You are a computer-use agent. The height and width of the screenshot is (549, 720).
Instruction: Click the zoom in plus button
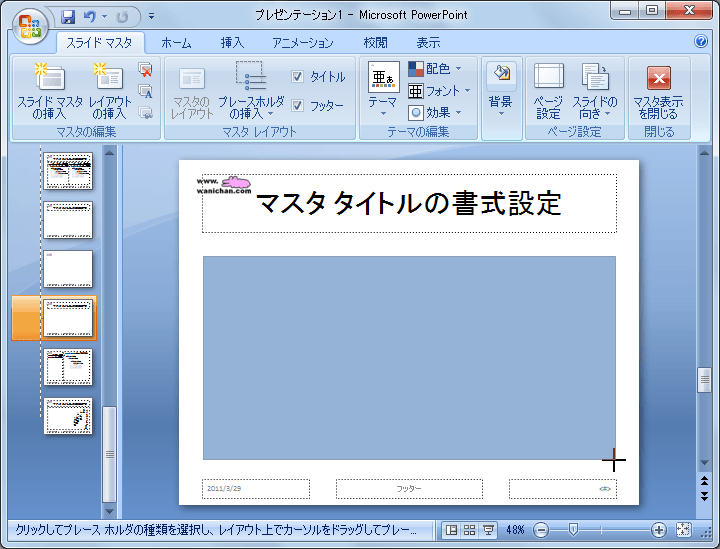(659, 531)
